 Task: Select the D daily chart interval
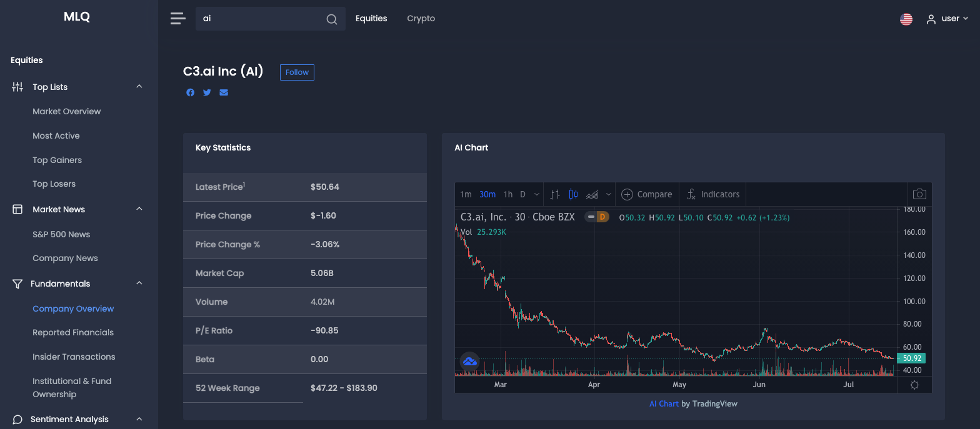click(522, 194)
